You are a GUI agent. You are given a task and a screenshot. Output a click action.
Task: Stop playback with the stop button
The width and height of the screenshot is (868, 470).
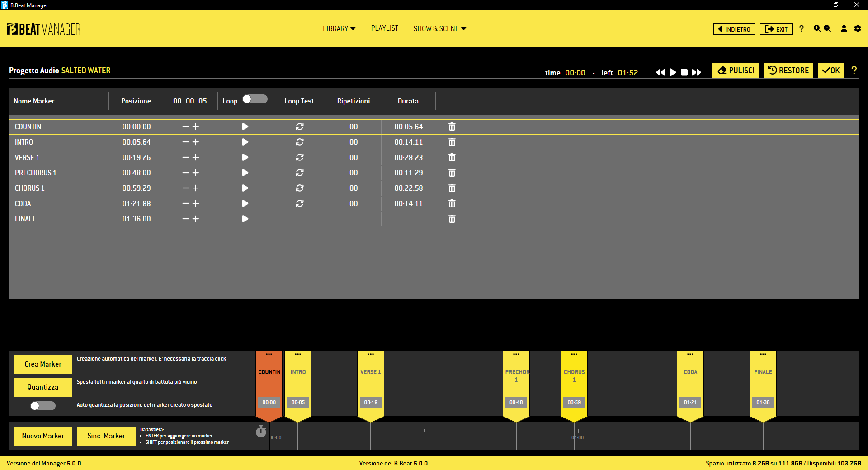(x=684, y=72)
